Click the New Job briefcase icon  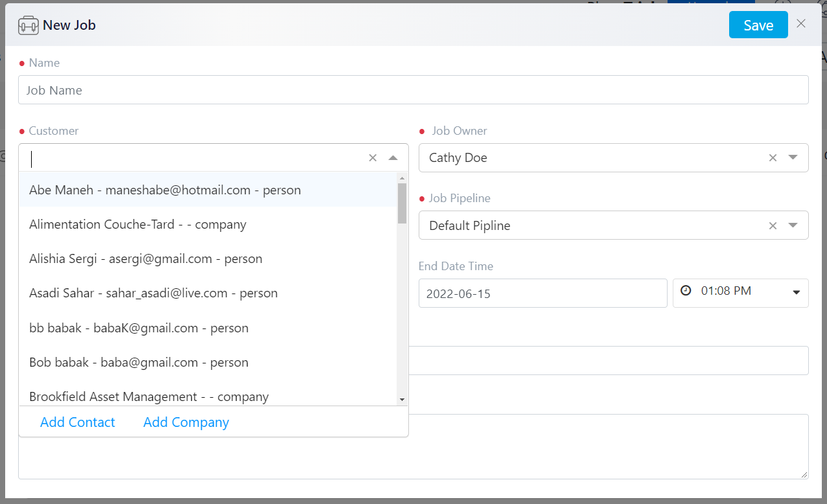29,25
